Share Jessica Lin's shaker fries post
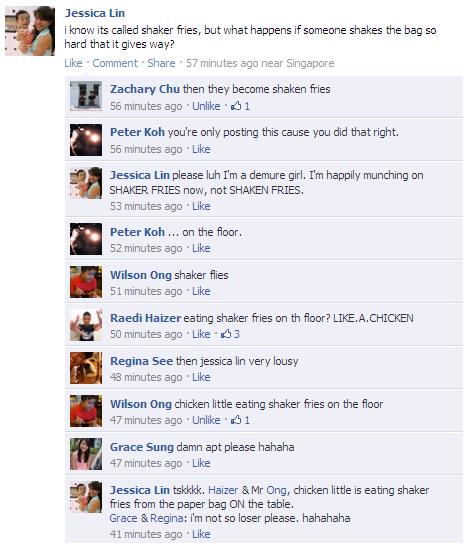This screenshot has height=546, width=473. [161, 63]
